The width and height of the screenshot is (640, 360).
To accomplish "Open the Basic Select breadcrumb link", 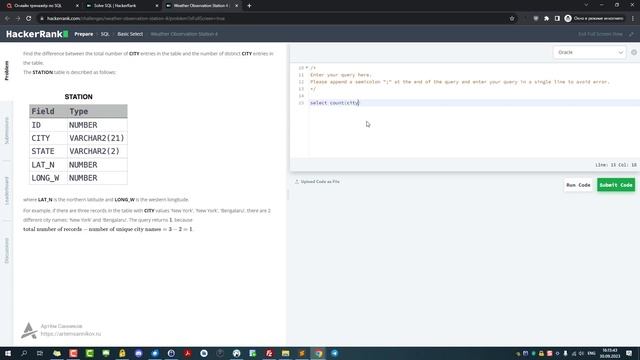I will coord(130,34).
